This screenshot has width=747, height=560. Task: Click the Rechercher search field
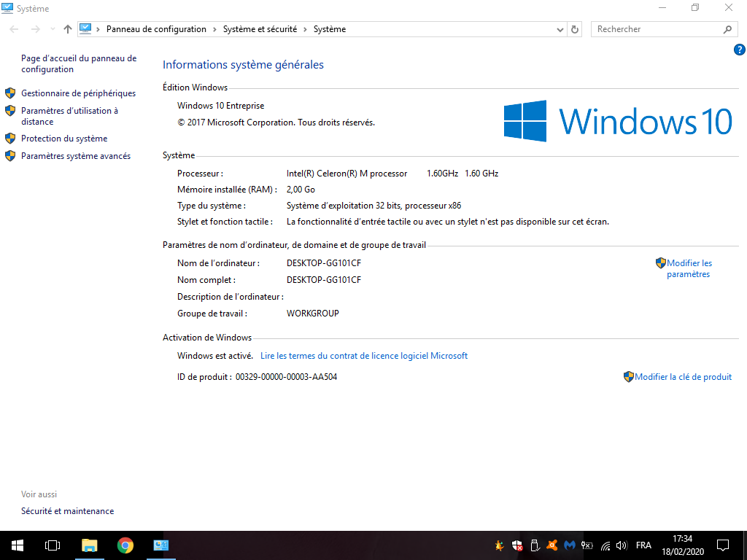657,29
